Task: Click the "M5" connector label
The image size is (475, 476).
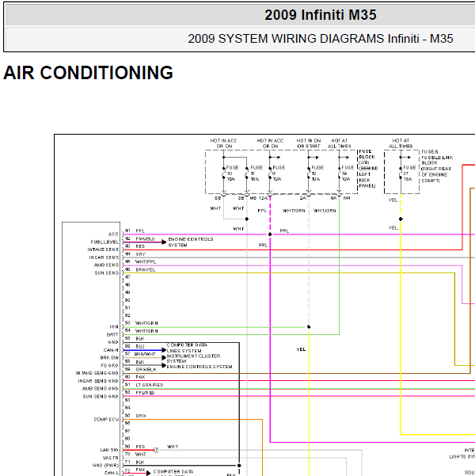Action: coord(253,198)
